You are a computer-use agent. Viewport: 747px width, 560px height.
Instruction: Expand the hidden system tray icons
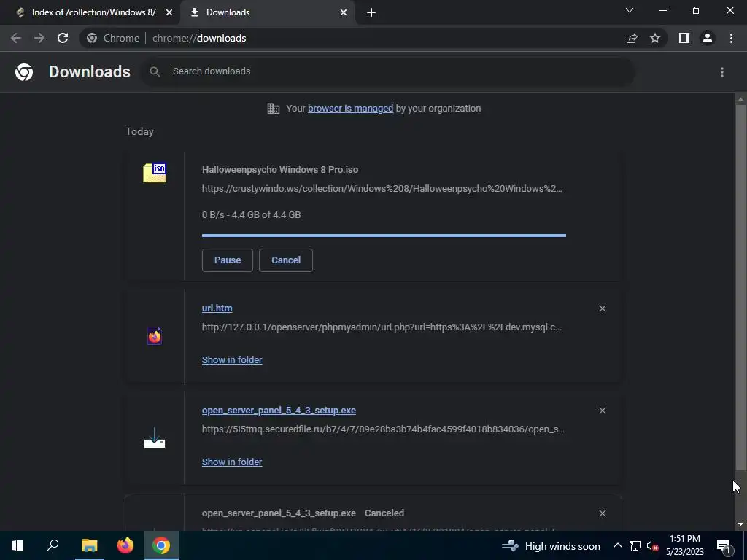(x=617, y=545)
